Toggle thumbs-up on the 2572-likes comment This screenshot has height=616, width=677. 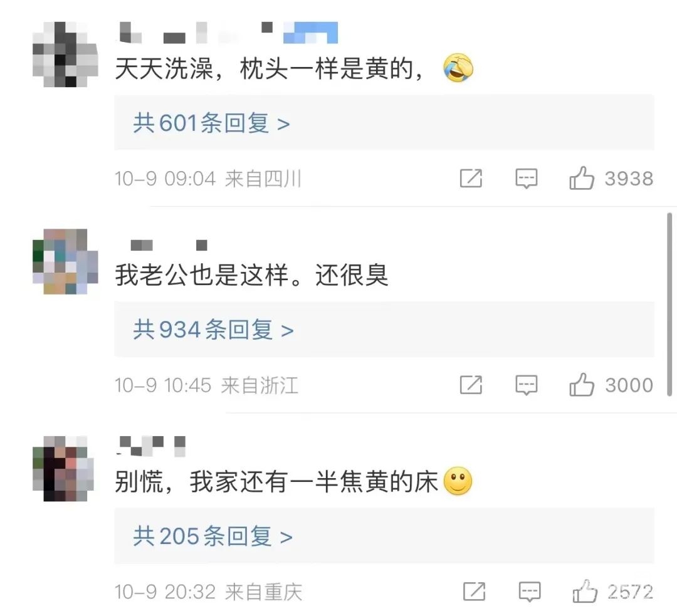pos(585,591)
